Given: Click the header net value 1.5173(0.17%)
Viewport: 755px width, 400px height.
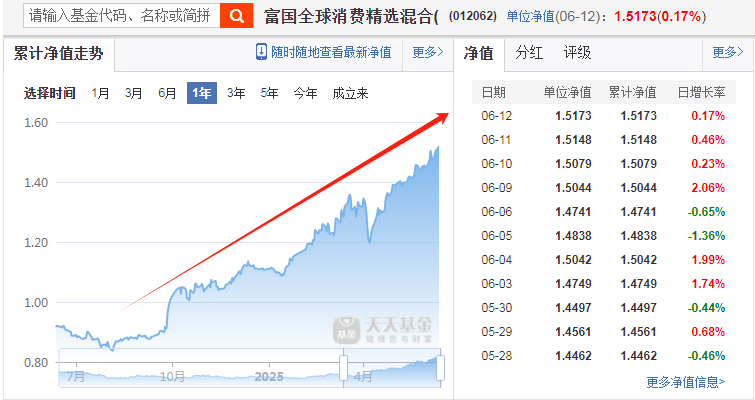Looking at the screenshot, I should [x=660, y=17].
